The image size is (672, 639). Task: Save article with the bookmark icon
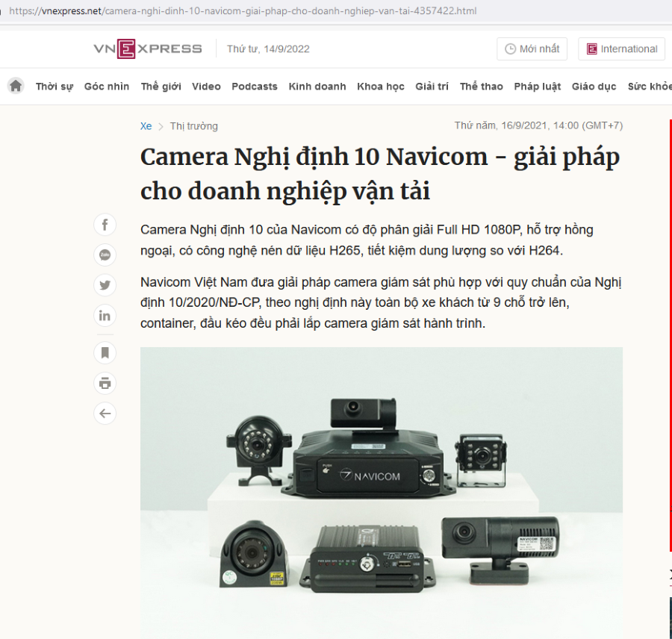tap(105, 352)
